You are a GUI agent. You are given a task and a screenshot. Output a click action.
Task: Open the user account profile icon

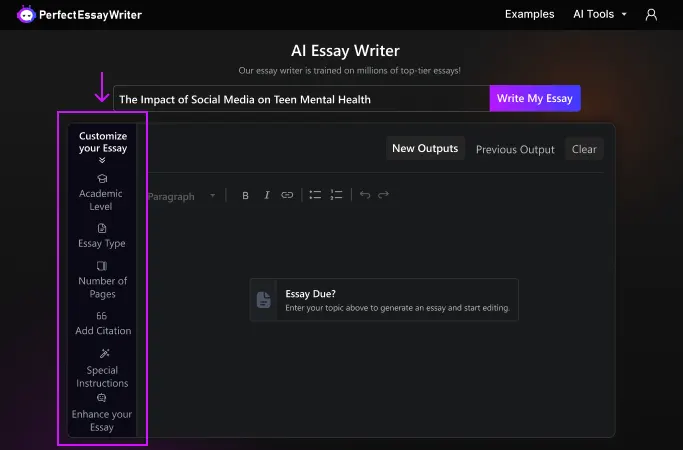[651, 15]
